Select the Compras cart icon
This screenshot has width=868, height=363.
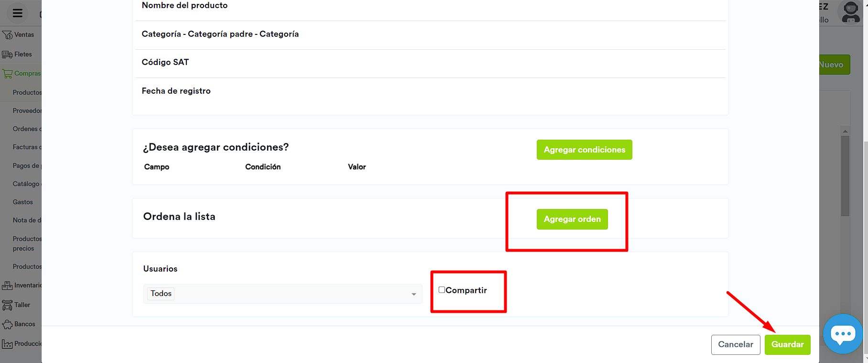click(7, 74)
